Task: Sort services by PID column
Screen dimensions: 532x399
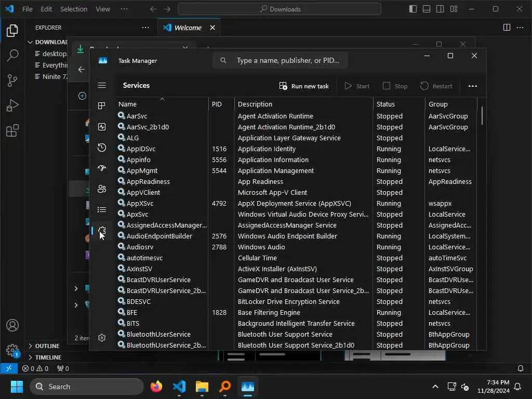Action: pyautogui.click(x=221, y=104)
